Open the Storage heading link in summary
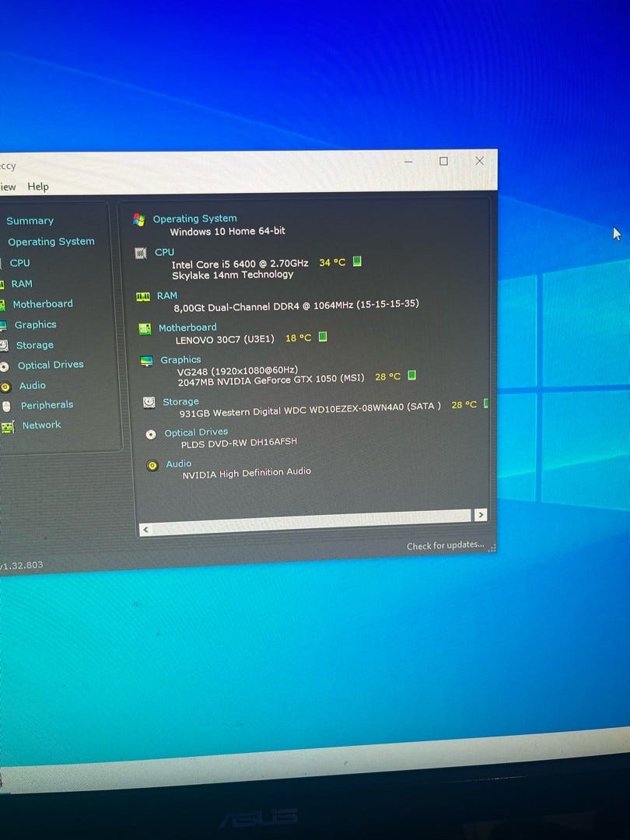The height and width of the screenshot is (840, 630). pos(180,401)
